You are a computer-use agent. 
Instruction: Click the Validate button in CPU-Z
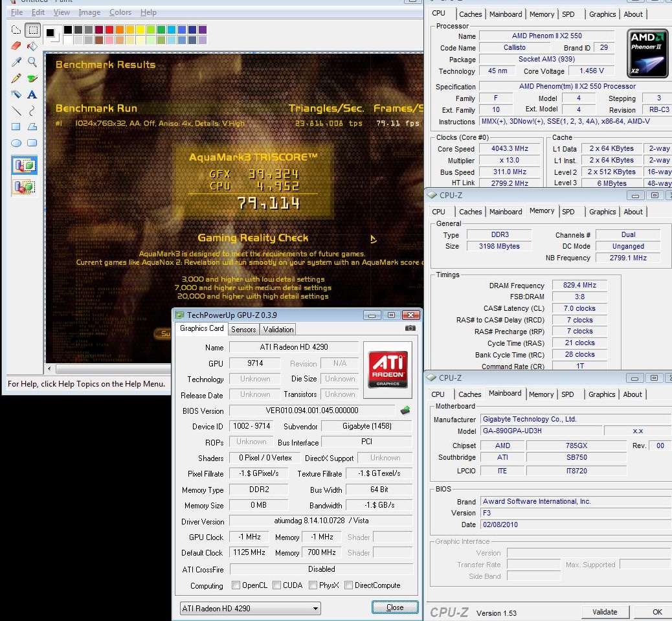(x=604, y=612)
